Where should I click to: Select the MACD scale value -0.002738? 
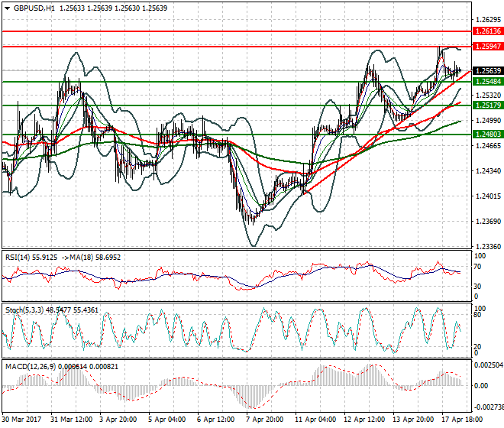[489, 407]
